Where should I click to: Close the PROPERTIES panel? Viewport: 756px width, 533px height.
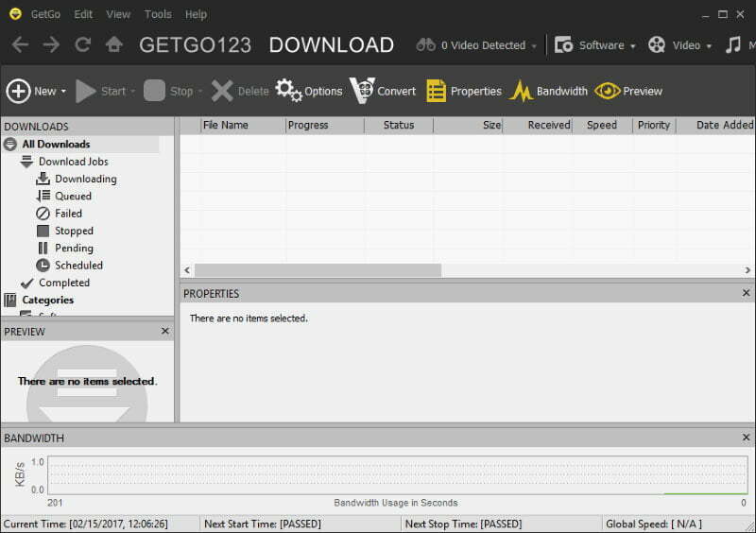(746, 293)
